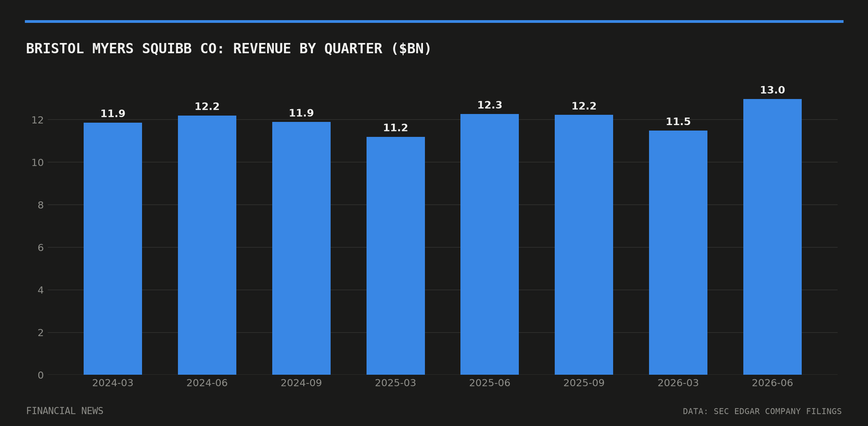Click the y-axis tick label 0

(41, 376)
